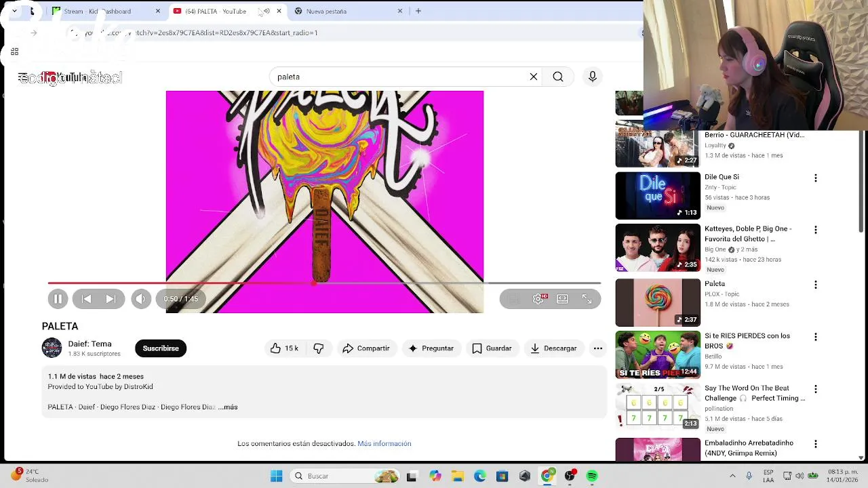
Task: Open options menu for Embaladinho Arrebatadinho
Action: pyautogui.click(x=816, y=444)
